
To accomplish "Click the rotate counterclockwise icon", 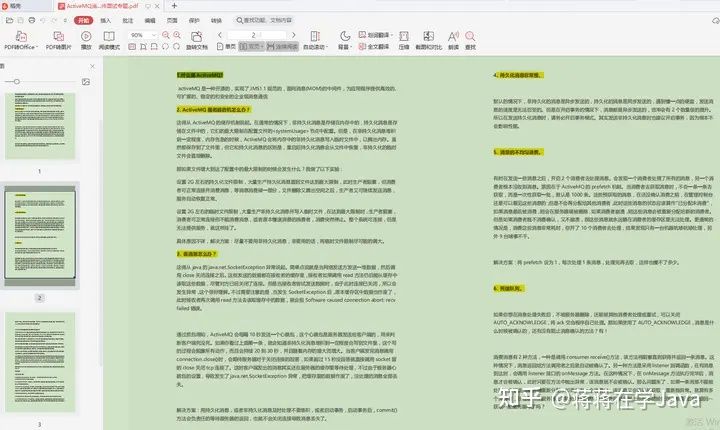I will coord(165,46).
